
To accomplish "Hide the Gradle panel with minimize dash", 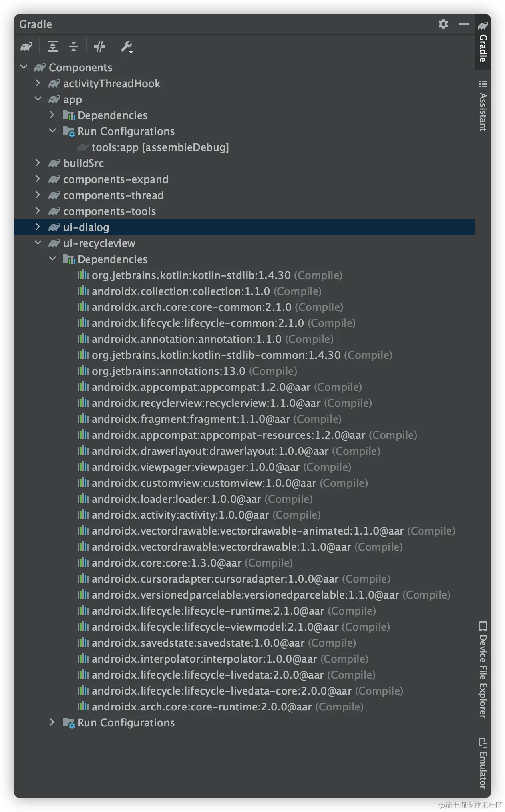I will coord(464,24).
